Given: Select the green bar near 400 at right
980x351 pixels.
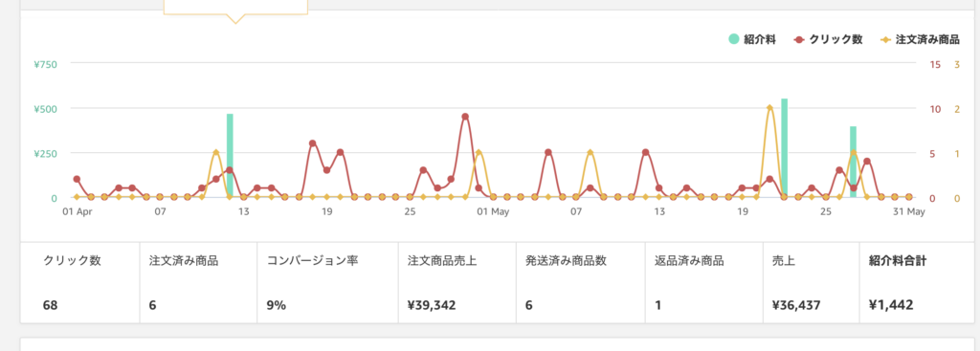Looking at the screenshot, I should 853,162.
